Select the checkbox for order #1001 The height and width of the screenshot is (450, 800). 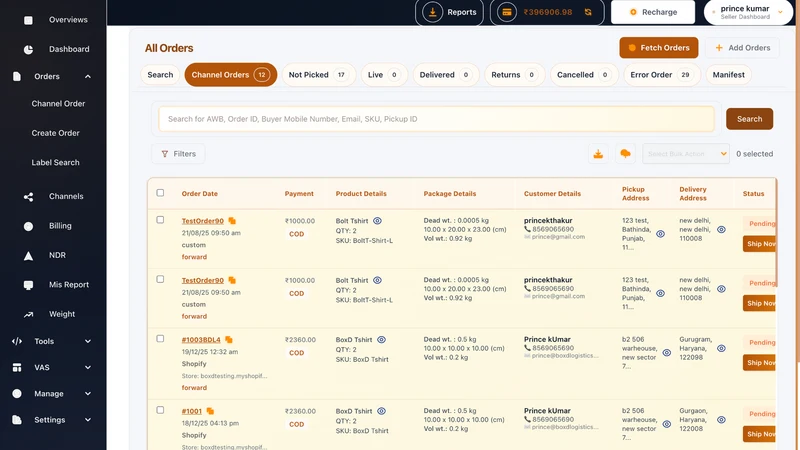(x=160, y=410)
